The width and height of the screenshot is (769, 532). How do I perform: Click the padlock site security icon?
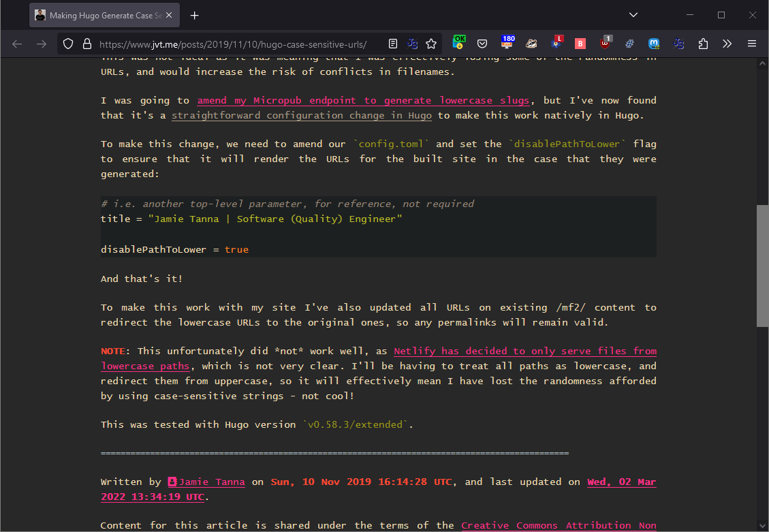pos(87,44)
